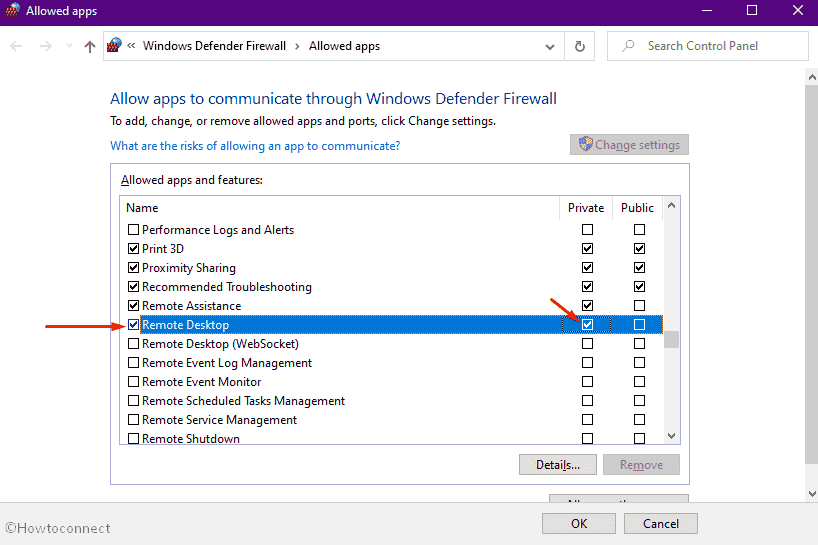The image size is (818, 545).
Task: Go up one level with up arrow
Action: (x=90, y=46)
